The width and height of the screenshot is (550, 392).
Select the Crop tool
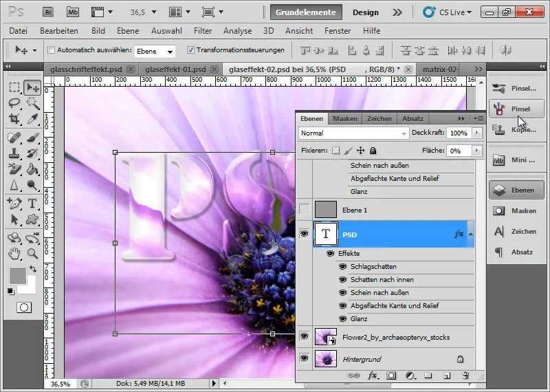[14, 119]
